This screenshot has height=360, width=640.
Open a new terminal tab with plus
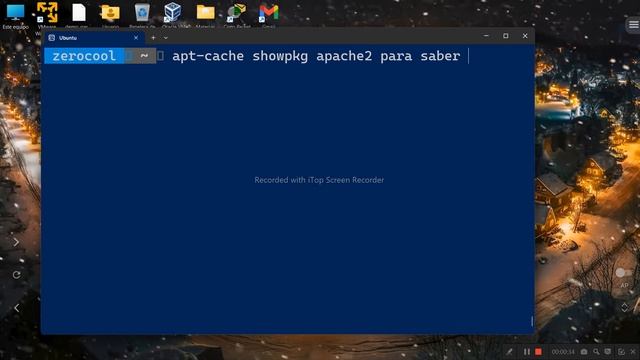[153, 38]
